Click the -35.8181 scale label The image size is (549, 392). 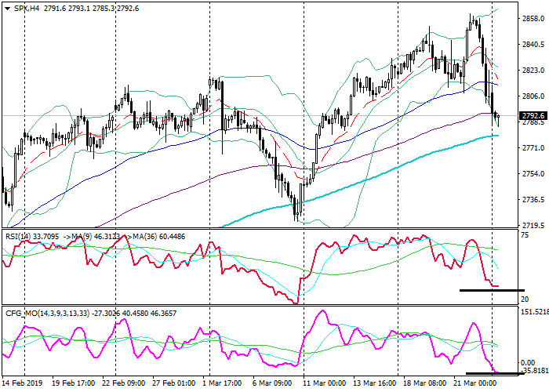coord(533,371)
